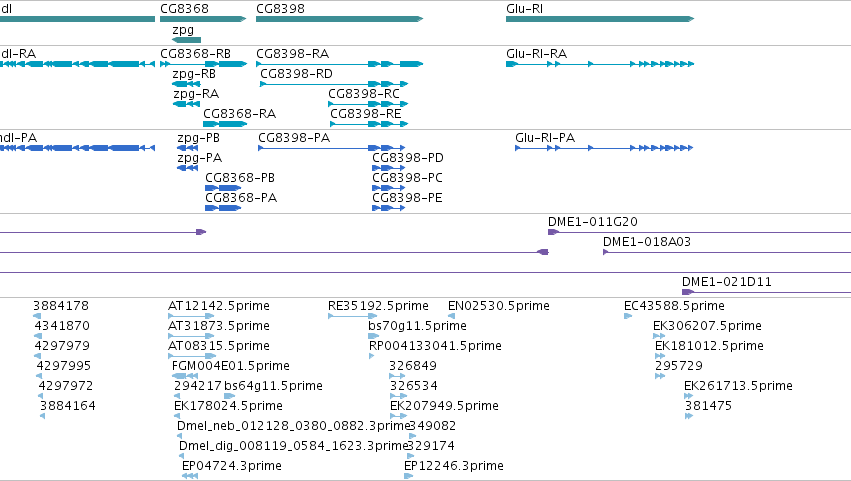
Task: Select protein CG8398-PE
Action: [407, 198]
